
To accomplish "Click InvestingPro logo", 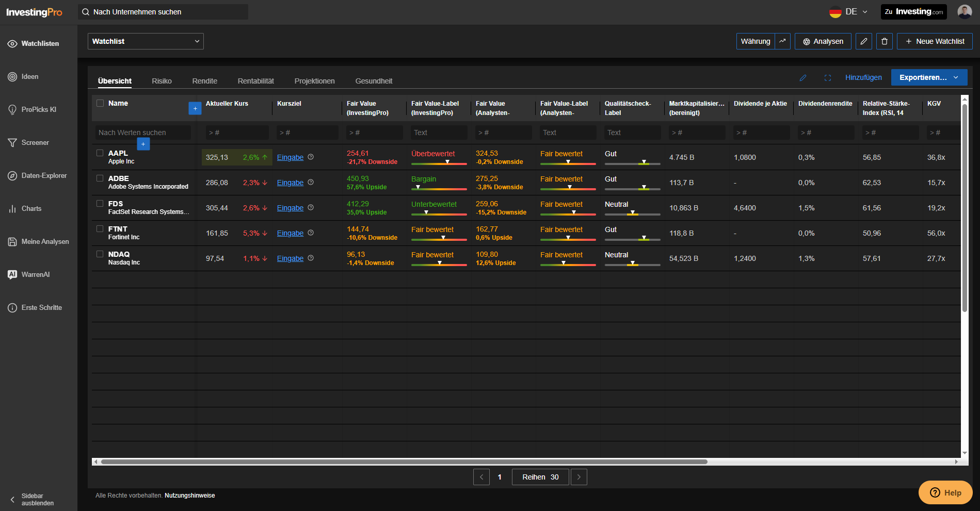I will pos(34,12).
